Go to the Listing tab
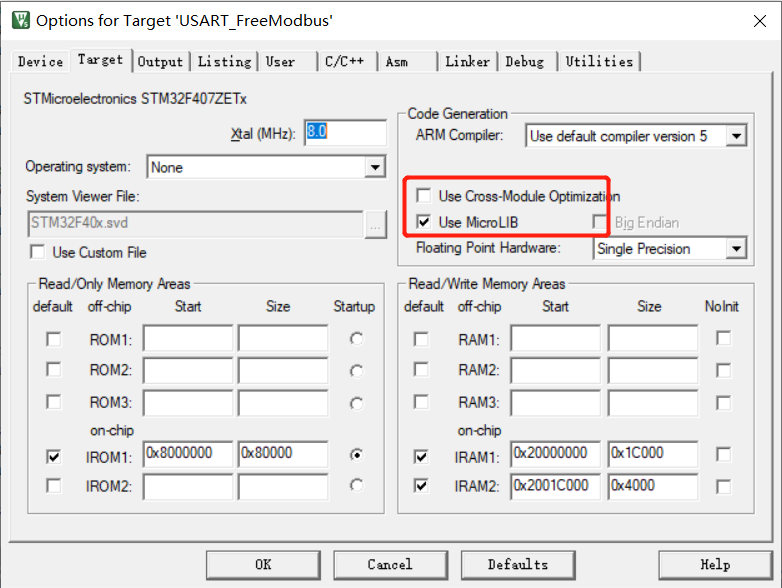 pos(224,62)
